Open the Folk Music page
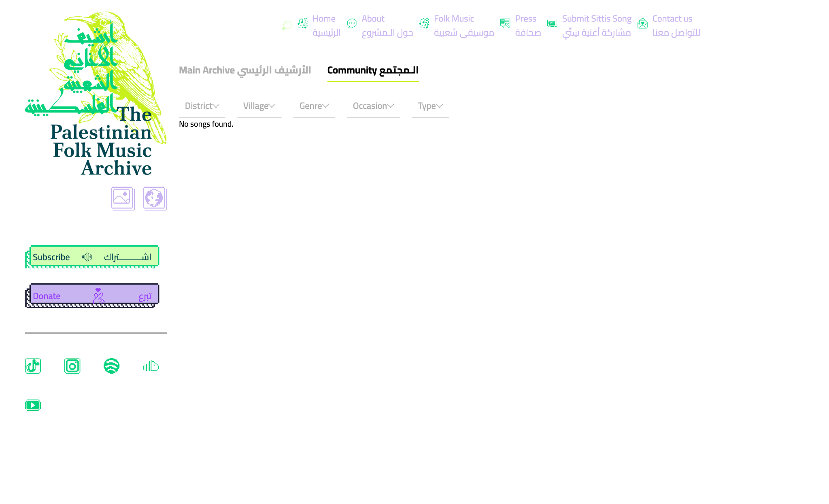Screen dimensions: 829x504 [x=464, y=26]
